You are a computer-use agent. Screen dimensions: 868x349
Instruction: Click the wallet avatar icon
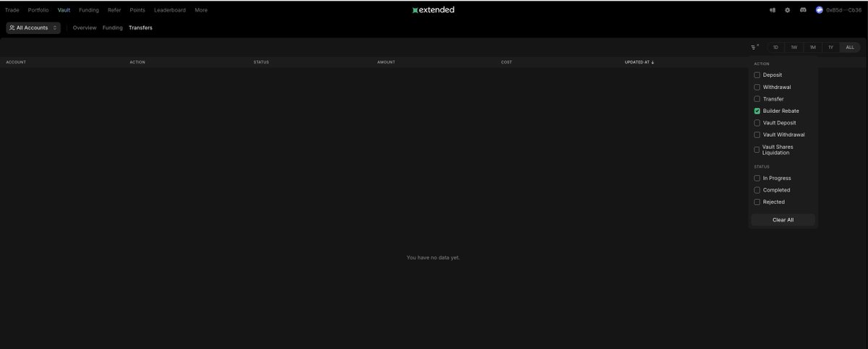pyautogui.click(x=820, y=10)
